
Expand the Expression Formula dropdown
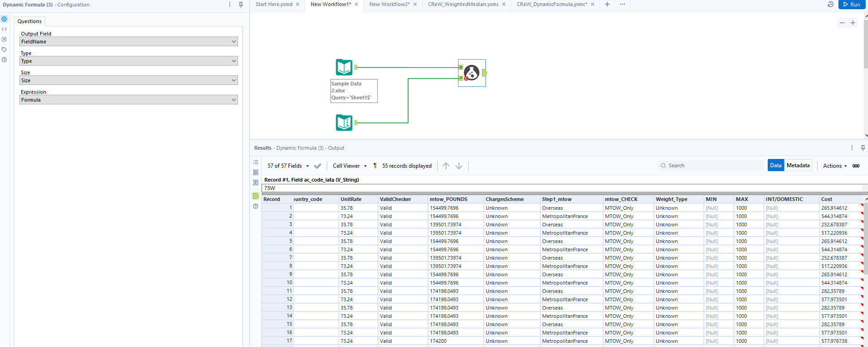point(128,100)
